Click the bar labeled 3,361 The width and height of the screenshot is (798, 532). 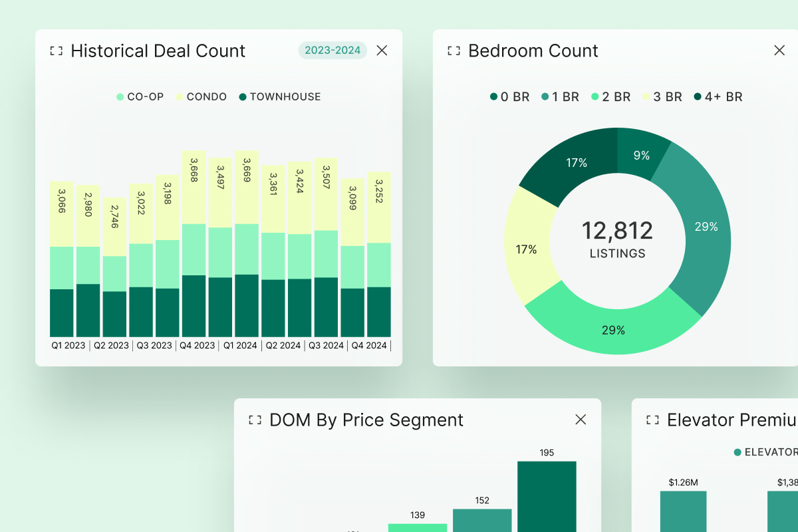273,251
